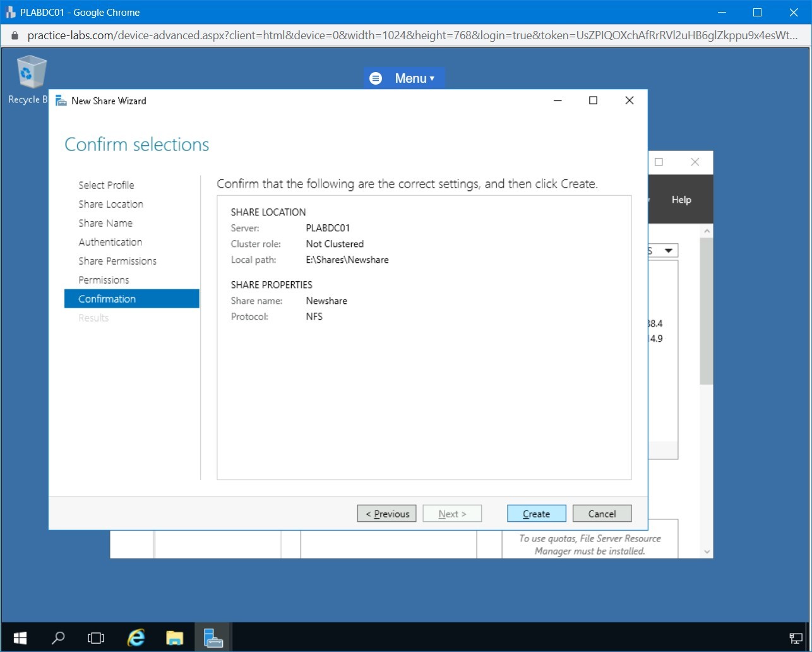
Task: Click the SHARE PROPERTIES heading
Action: 272,285
